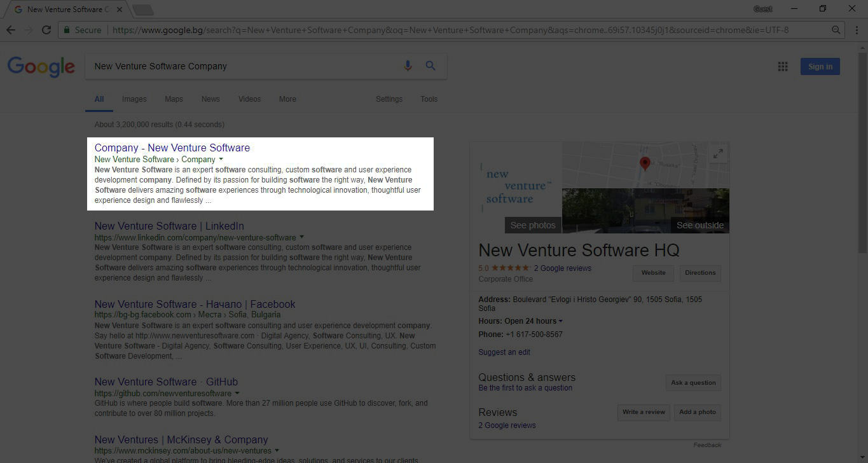
Task: Activate voice search microphone icon
Action: (408, 66)
